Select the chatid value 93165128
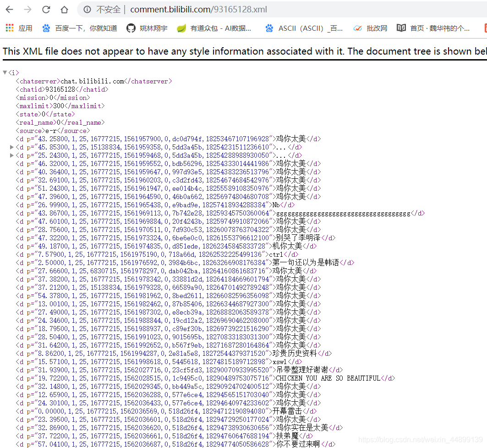The height and width of the screenshot is (448, 487). (x=60, y=89)
